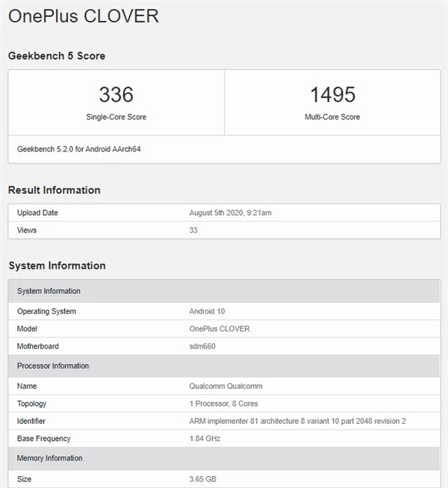Click the Model value OnePlus CLOVER
Viewport: 448px width, 488px height.
click(x=220, y=328)
